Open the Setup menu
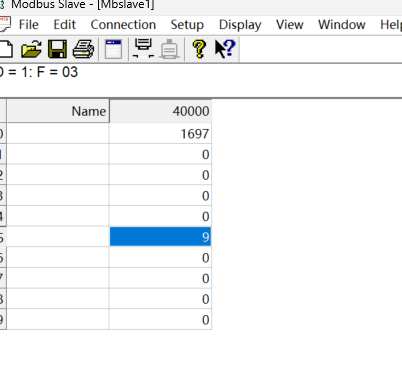Image resolution: width=402 pixels, height=368 pixels. (x=187, y=25)
